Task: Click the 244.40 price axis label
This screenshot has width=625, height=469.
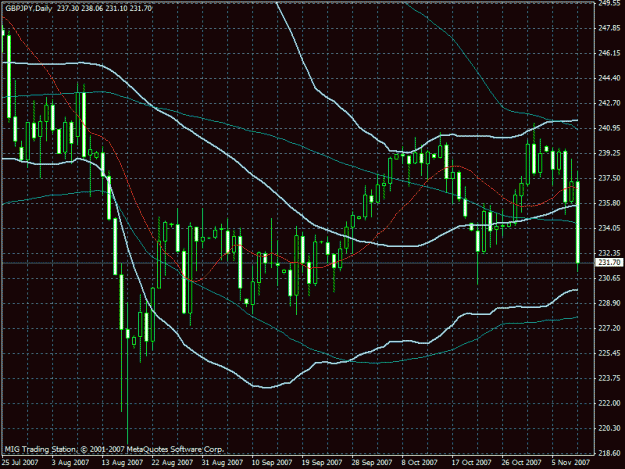Action: click(x=610, y=78)
